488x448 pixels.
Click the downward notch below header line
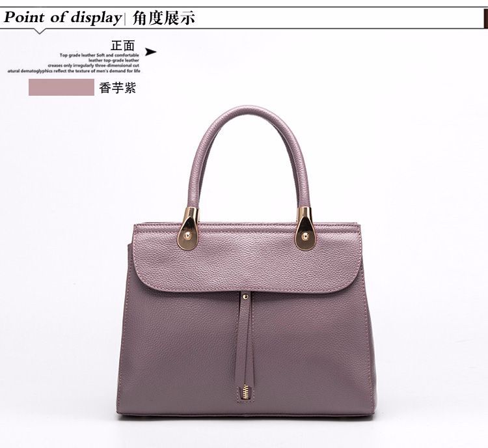40,31
